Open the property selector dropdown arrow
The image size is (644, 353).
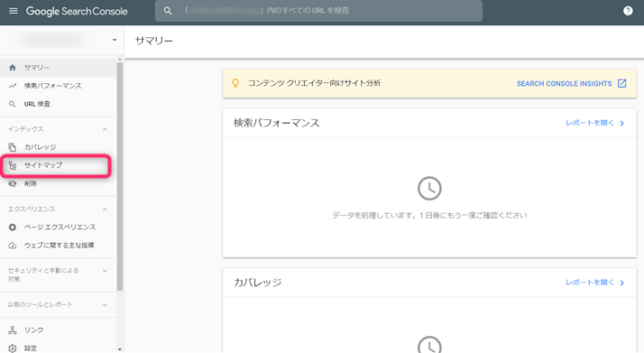(x=115, y=40)
